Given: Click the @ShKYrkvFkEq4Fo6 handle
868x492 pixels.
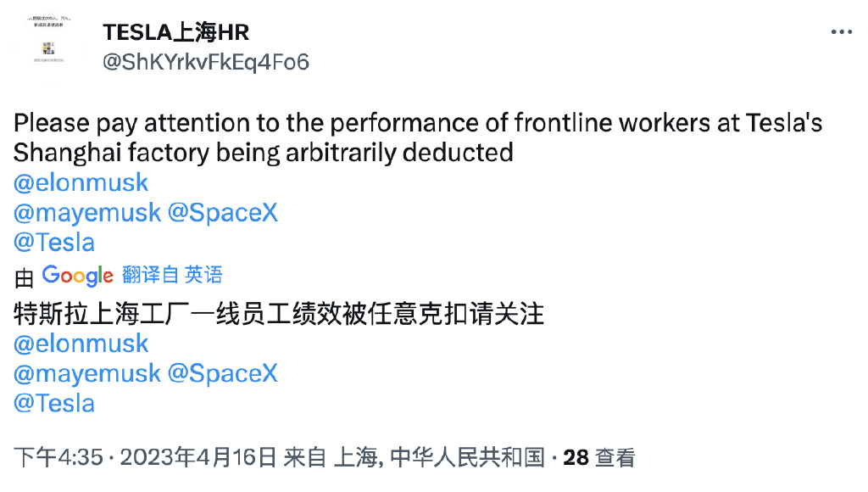Looking at the screenshot, I should point(206,62).
